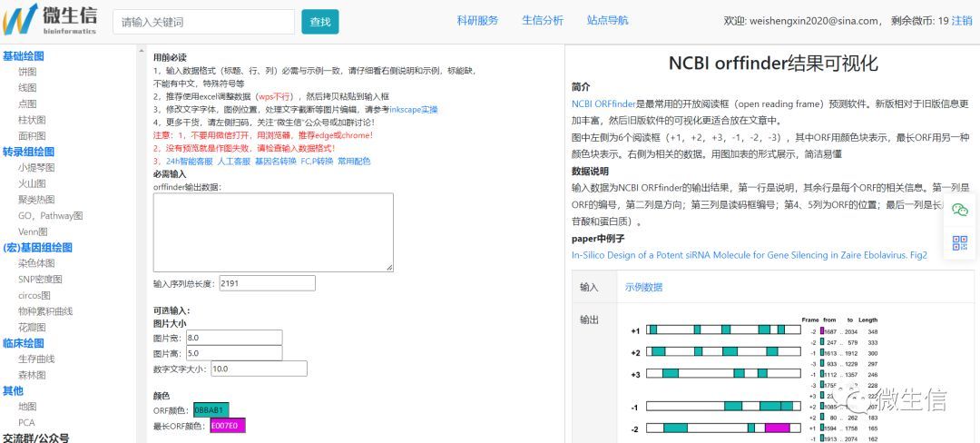Select 森林图 in the sidebar

point(32,375)
